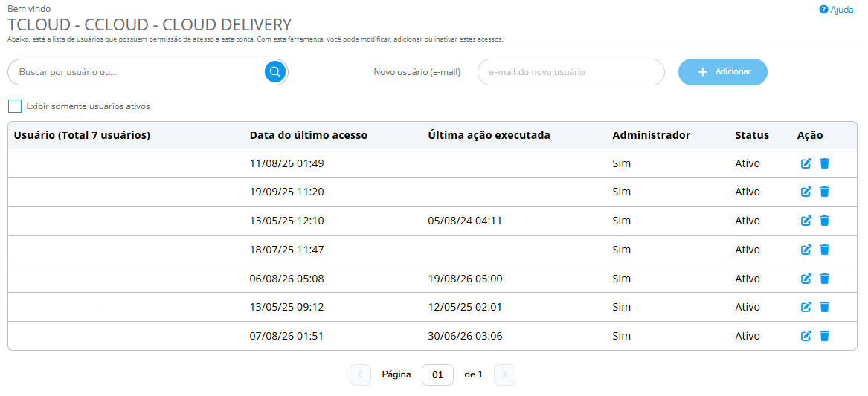This screenshot has height=396, width=868.
Task: Delete user with last access 06/08/26 05:08
Action: click(x=824, y=278)
